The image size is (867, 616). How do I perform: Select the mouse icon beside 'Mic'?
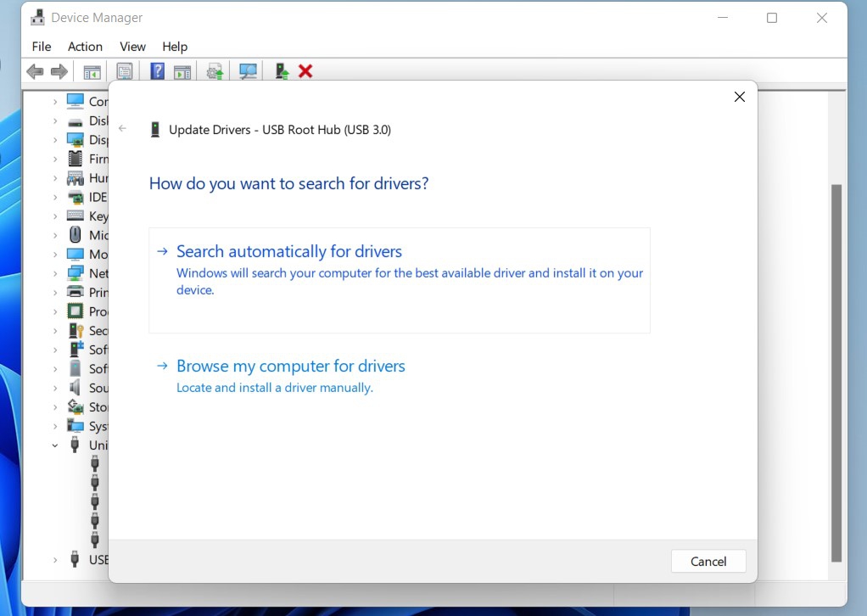(76, 235)
